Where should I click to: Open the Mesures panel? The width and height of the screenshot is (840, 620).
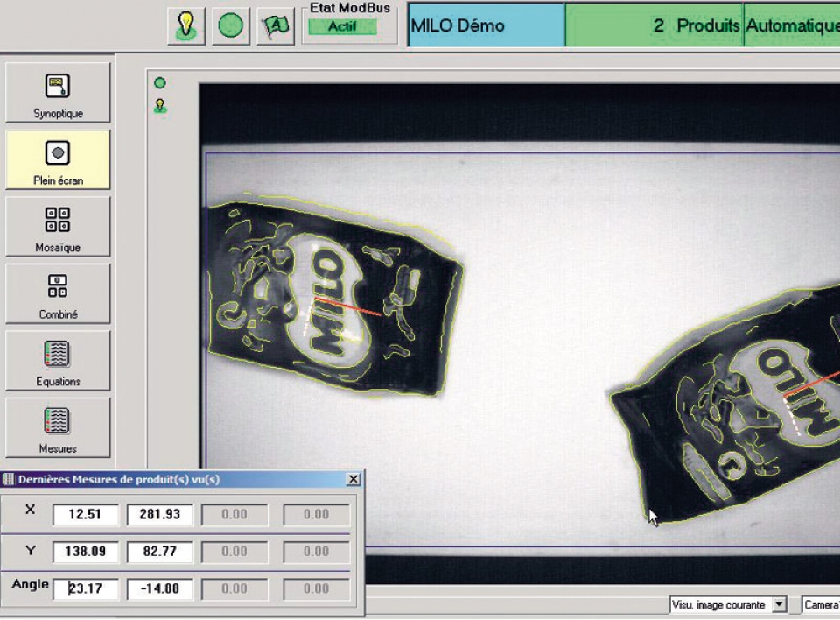click(58, 427)
